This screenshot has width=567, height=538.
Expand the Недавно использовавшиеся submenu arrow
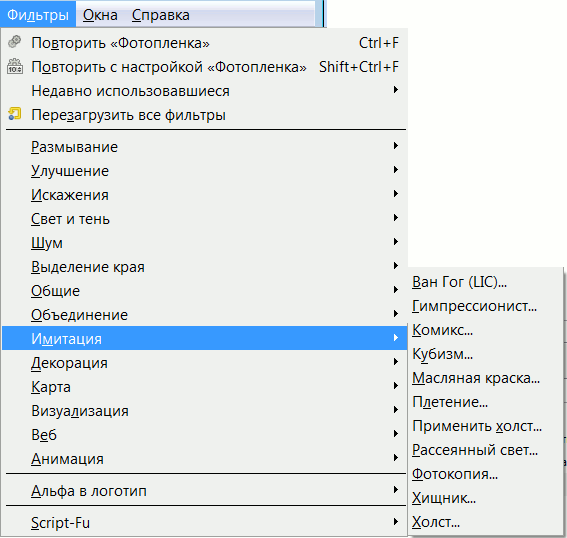click(x=396, y=90)
